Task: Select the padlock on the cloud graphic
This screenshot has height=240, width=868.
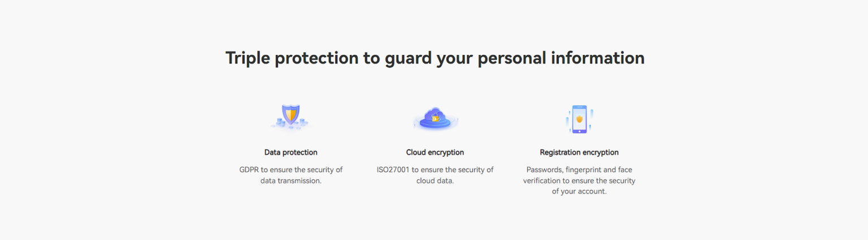Action: pos(435,117)
